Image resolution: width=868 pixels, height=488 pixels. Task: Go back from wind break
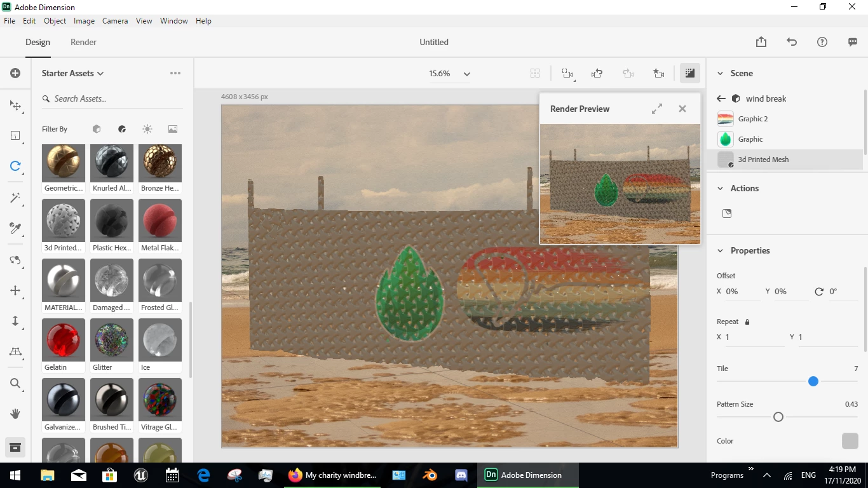(721, 98)
